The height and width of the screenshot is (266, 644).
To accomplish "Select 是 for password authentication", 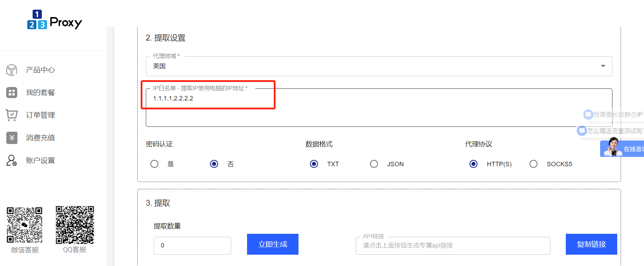I will coord(154,164).
